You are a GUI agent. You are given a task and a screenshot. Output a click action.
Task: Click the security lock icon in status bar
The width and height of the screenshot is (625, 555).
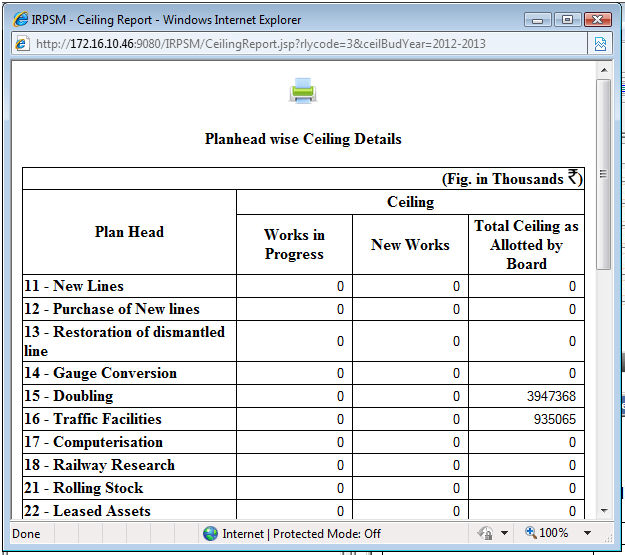[485, 534]
